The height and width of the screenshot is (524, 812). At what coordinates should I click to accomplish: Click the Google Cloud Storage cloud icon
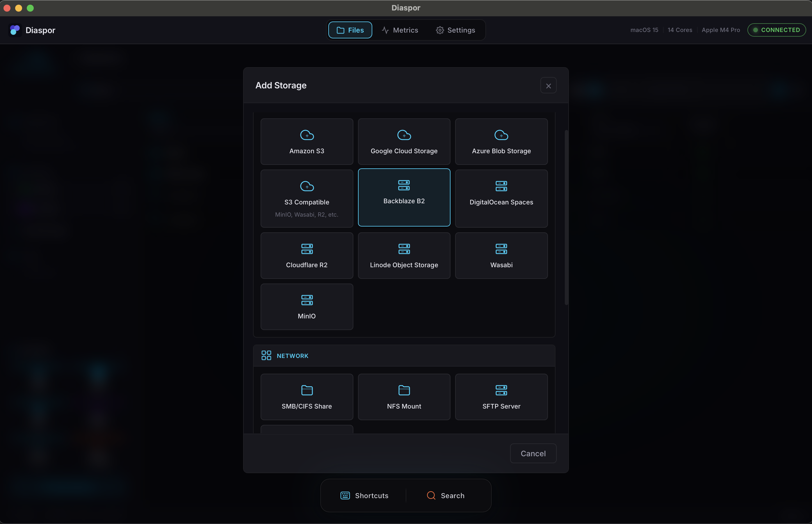(404, 135)
